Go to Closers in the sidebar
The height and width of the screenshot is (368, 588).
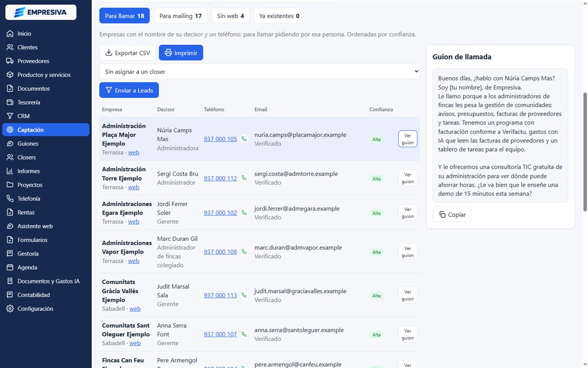pyautogui.click(x=46, y=158)
